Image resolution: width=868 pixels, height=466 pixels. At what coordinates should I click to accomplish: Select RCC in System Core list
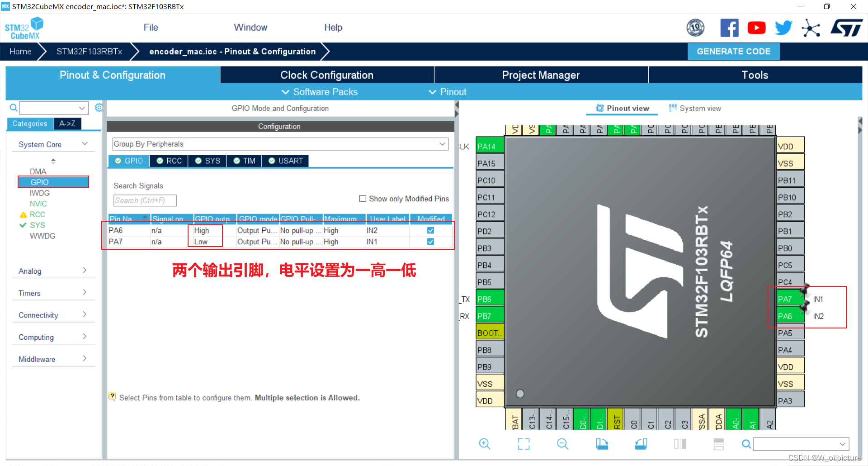[38, 214]
